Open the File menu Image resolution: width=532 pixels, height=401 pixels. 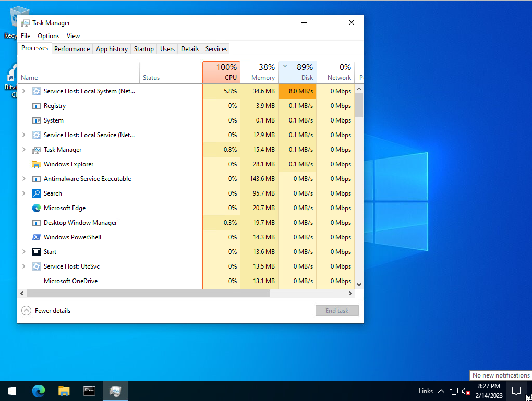(x=26, y=36)
